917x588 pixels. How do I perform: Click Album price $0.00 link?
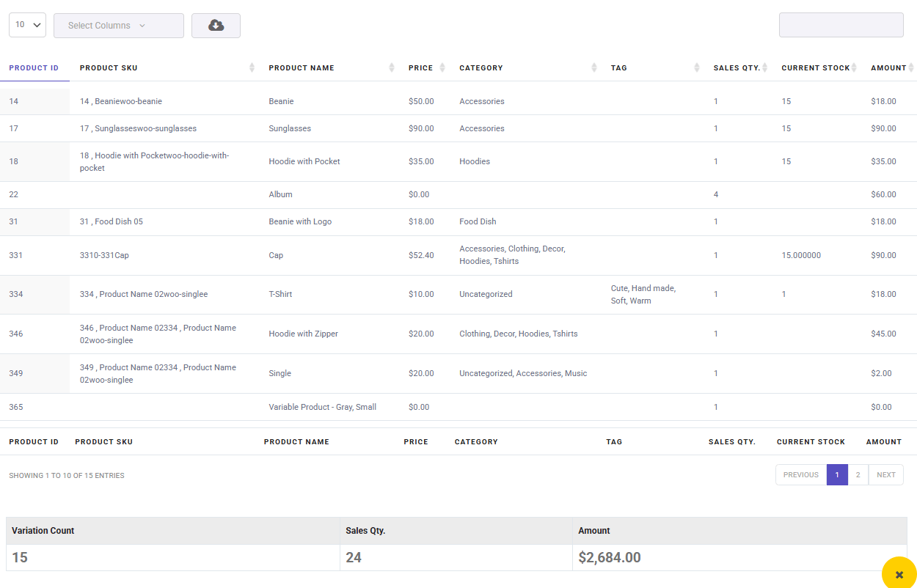[x=419, y=194]
